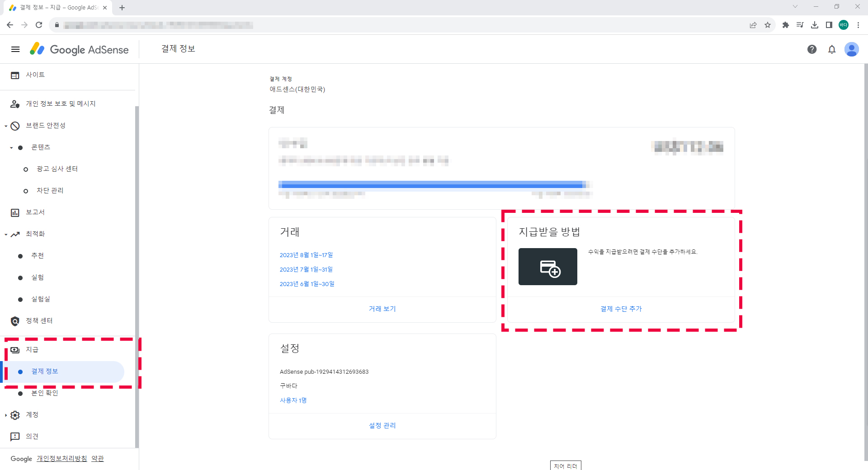The width and height of the screenshot is (868, 470).
Task: Click the share page icon
Action: (753, 25)
